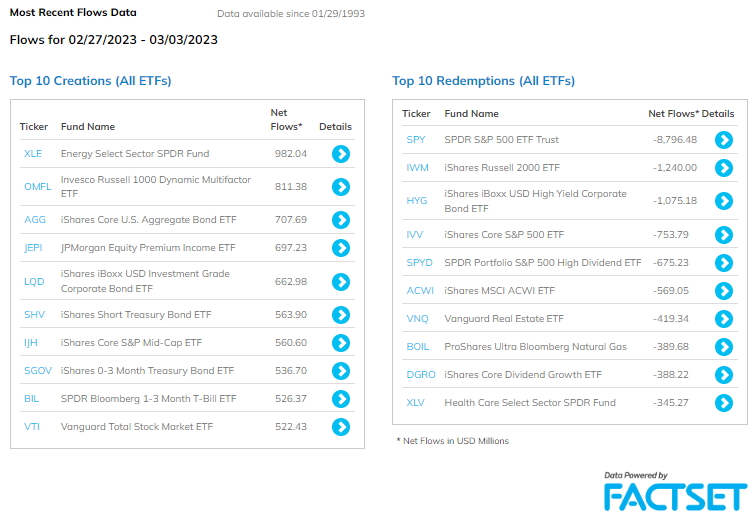Click the Net Flows in USD Millions footnote
The width and height of the screenshot is (753, 531).
(452, 441)
